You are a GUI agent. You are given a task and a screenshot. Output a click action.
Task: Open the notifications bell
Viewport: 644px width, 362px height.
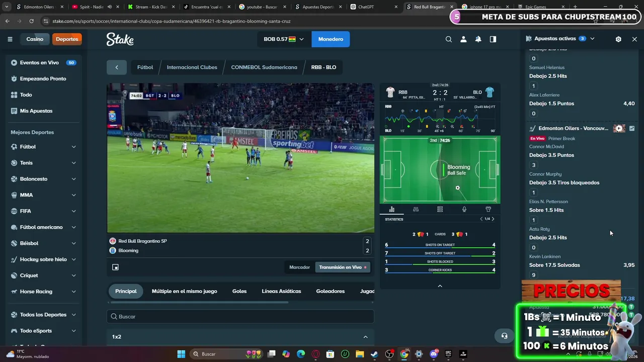(478, 39)
